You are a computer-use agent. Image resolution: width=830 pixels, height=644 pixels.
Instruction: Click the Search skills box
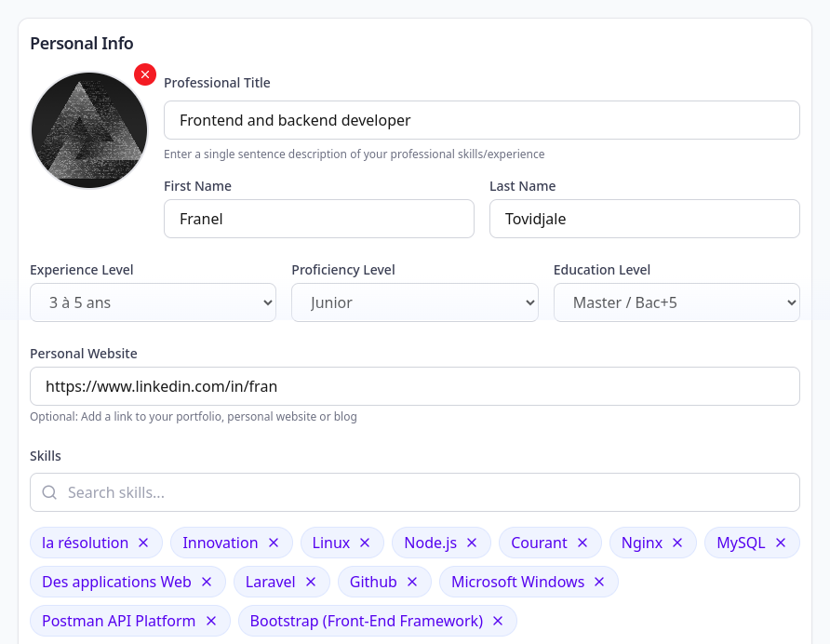click(x=414, y=492)
